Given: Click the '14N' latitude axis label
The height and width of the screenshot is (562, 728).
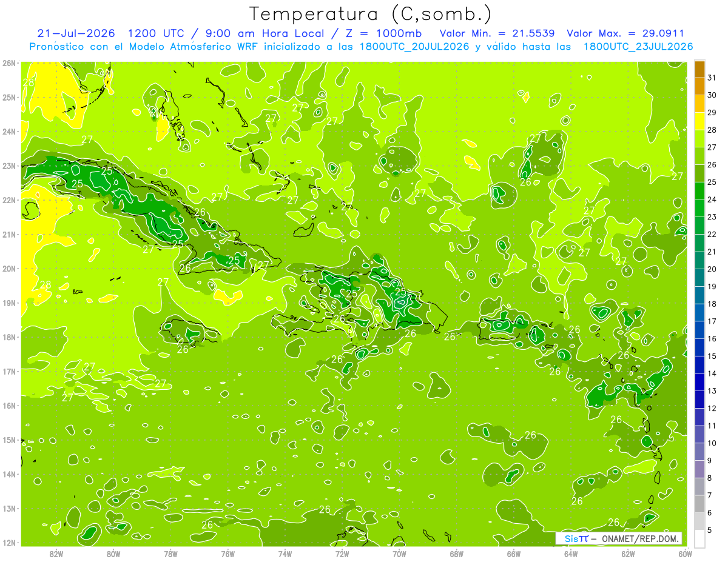Looking at the screenshot, I should [9, 474].
